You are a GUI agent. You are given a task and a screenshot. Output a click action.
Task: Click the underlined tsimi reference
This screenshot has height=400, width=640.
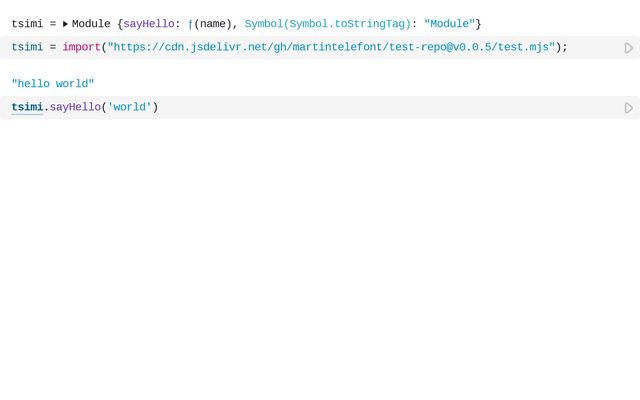27,107
